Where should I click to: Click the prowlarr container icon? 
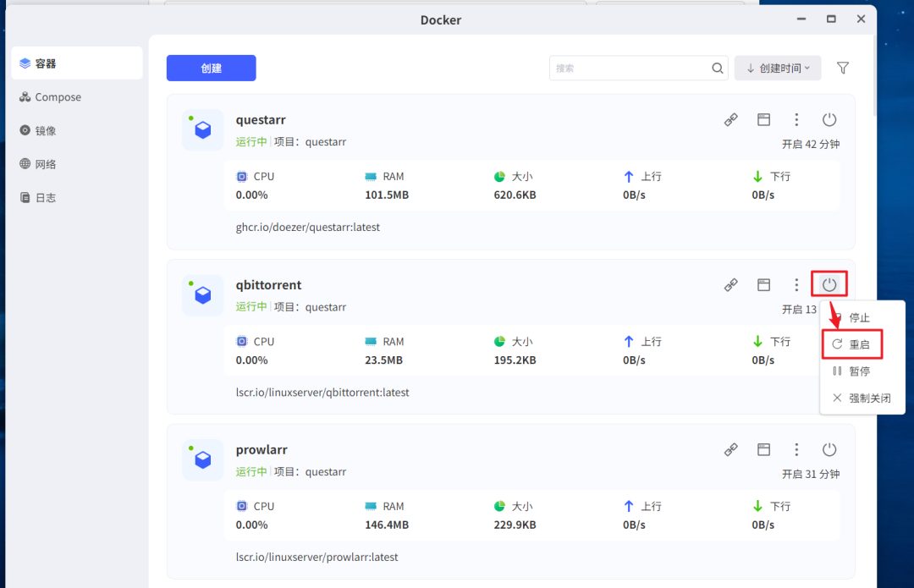tap(202, 459)
